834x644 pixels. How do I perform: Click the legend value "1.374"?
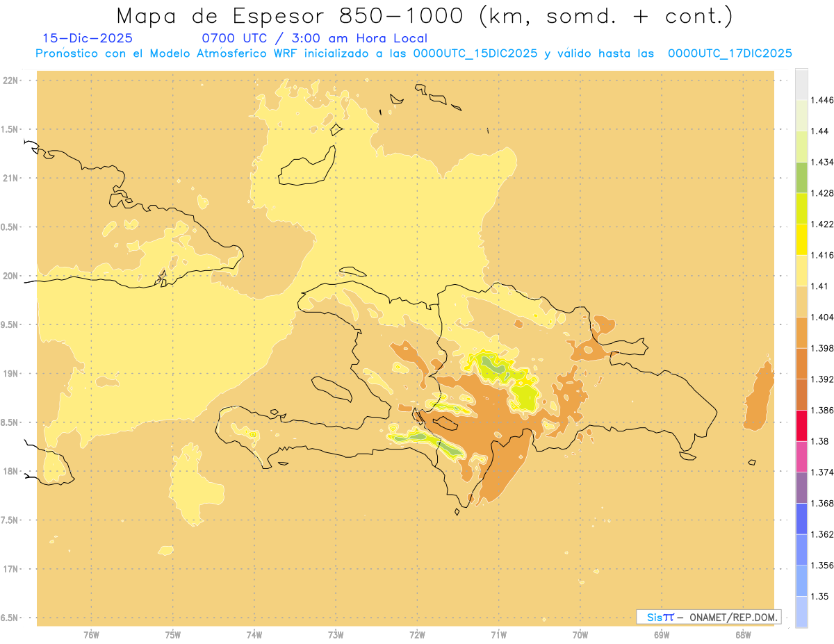(x=822, y=472)
